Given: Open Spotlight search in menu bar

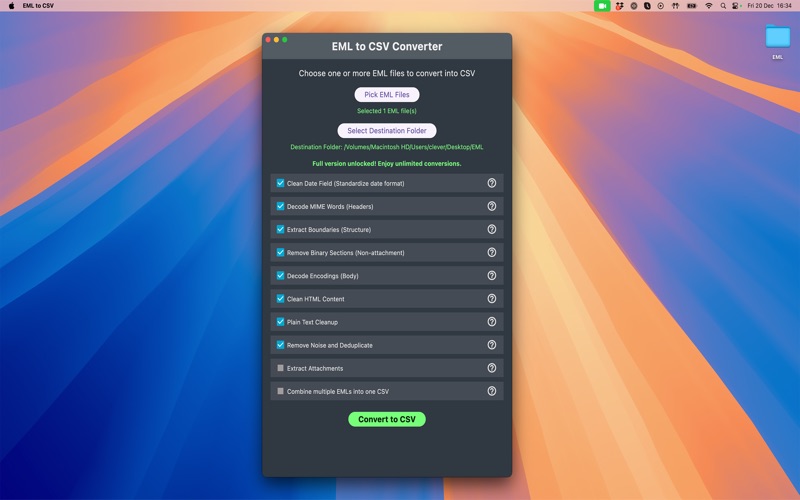Looking at the screenshot, I should 723,6.
